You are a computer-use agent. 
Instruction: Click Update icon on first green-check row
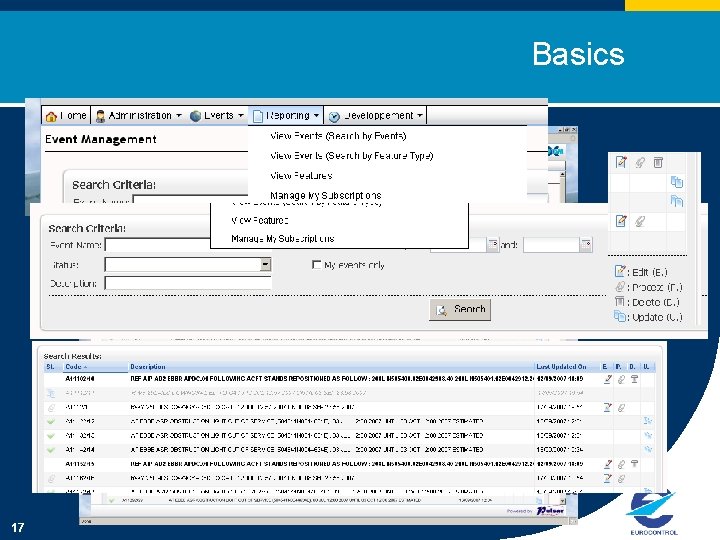(x=648, y=421)
